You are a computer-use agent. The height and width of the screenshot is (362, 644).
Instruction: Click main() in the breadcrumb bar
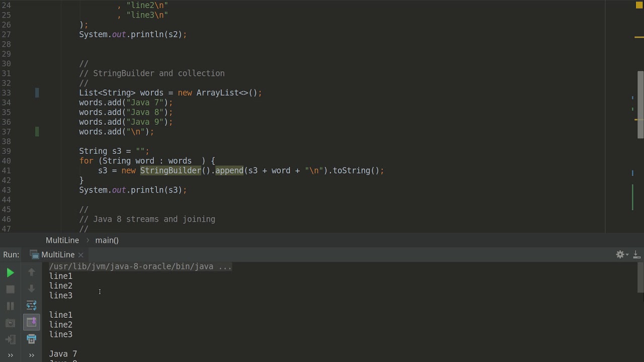(x=107, y=240)
